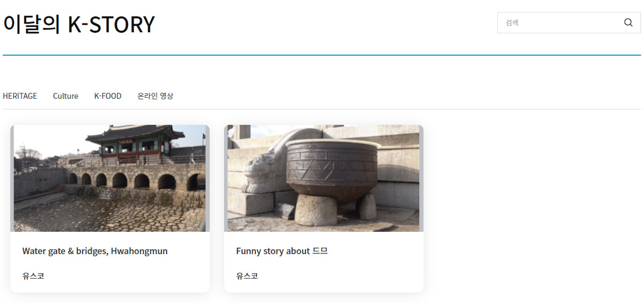The height and width of the screenshot is (306, 644).
Task: Click the cobblestone streambed in Hwahongmun photo
Action: [x=107, y=212]
